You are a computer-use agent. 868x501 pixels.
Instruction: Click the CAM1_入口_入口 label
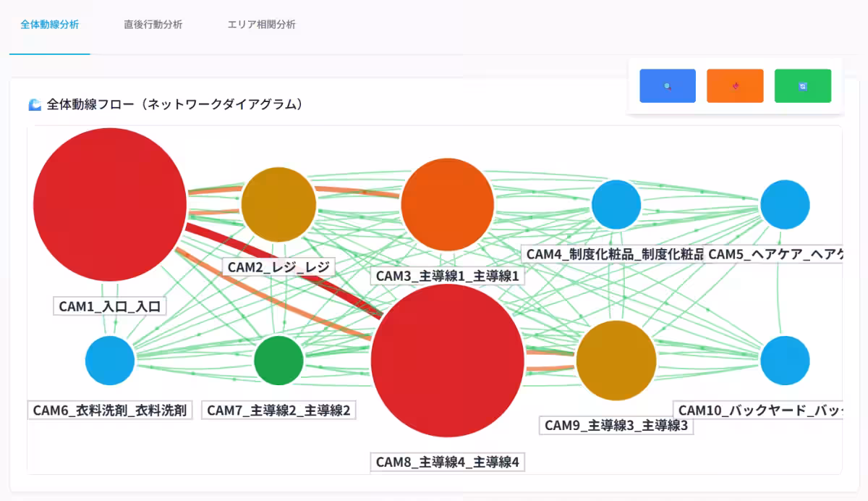coord(110,306)
